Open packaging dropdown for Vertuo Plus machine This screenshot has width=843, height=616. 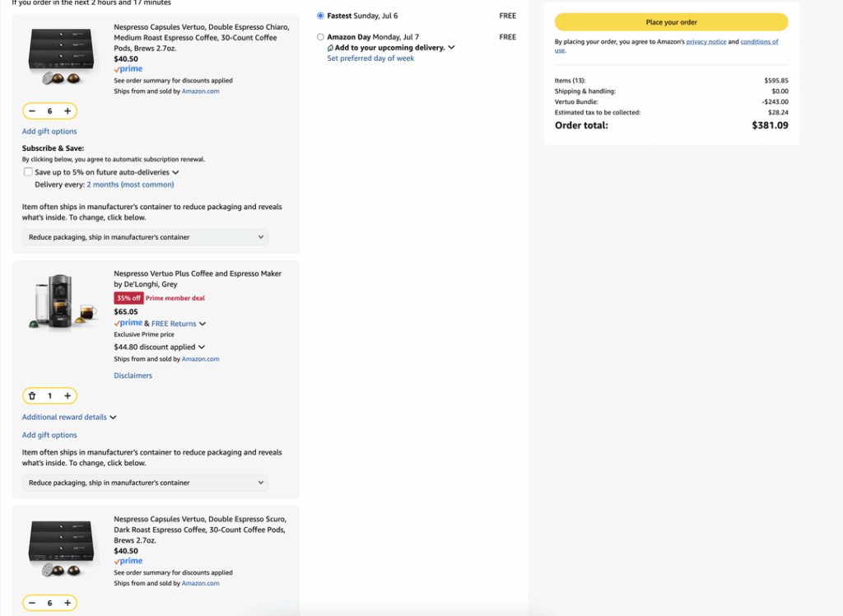[x=145, y=483]
